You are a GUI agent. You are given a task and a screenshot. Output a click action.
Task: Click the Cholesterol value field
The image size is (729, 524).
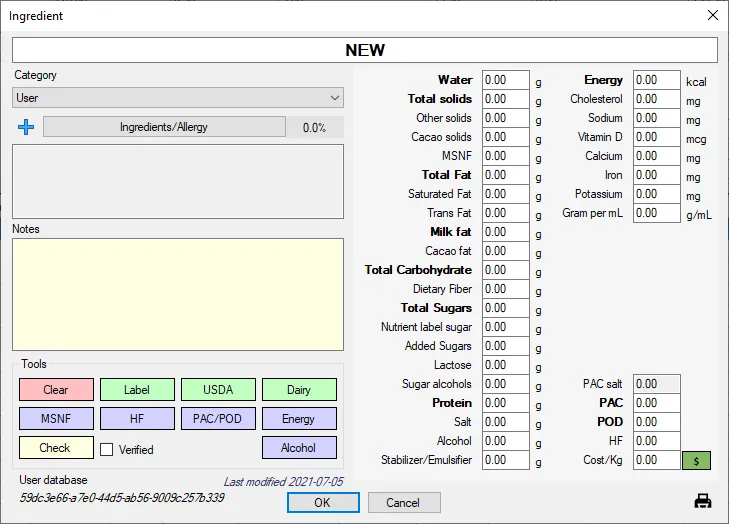(656, 99)
